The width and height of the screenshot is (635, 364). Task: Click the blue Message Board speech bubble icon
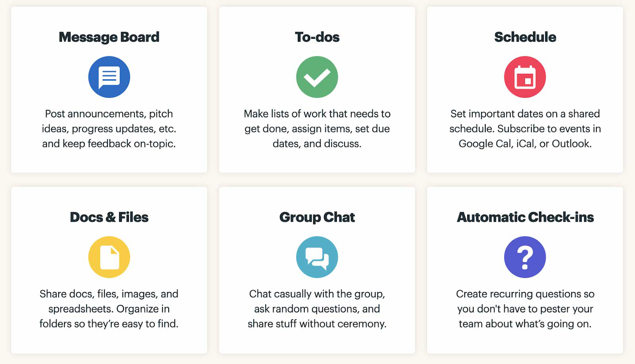click(x=109, y=77)
